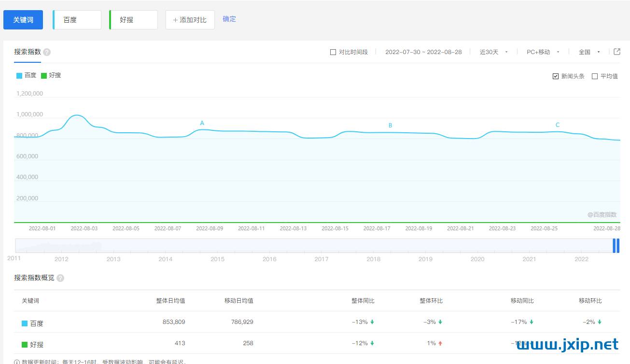Click news marker B on chart
The image size is (630, 364).
(x=391, y=126)
